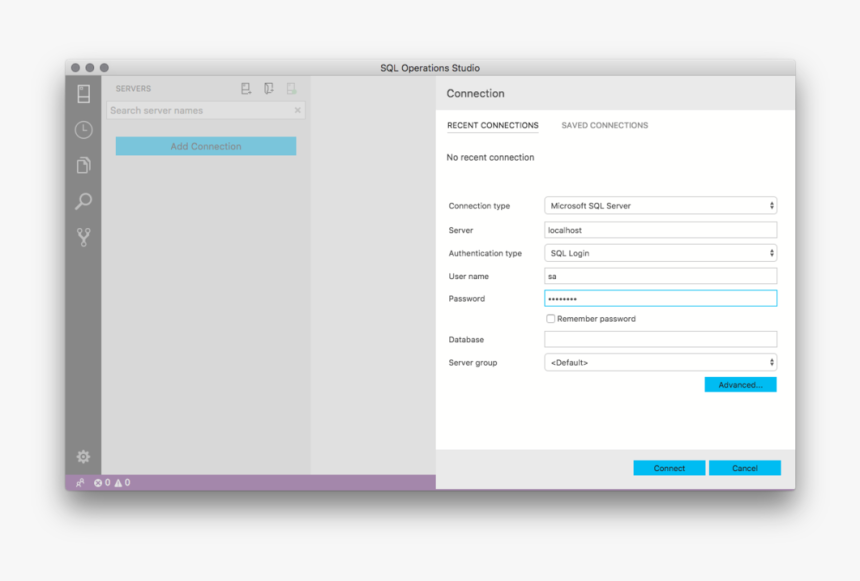Open the Connection type dropdown

[660, 206]
